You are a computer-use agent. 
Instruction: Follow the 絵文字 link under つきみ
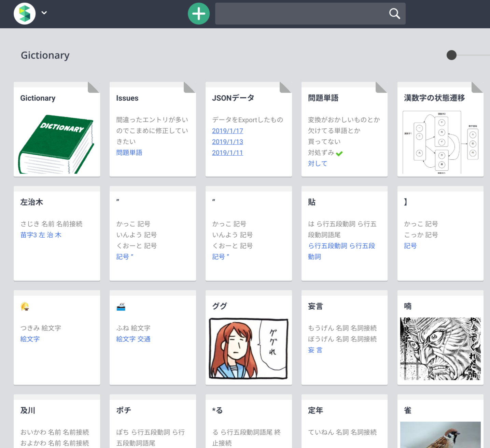coord(30,339)
